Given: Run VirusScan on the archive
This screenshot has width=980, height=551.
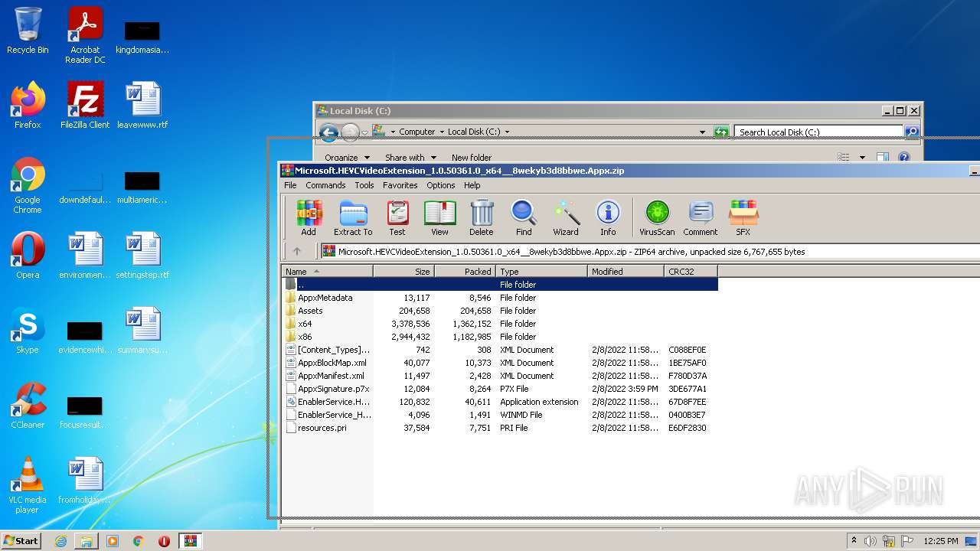Looking at the screenshot, I should [x=657, y=218].
